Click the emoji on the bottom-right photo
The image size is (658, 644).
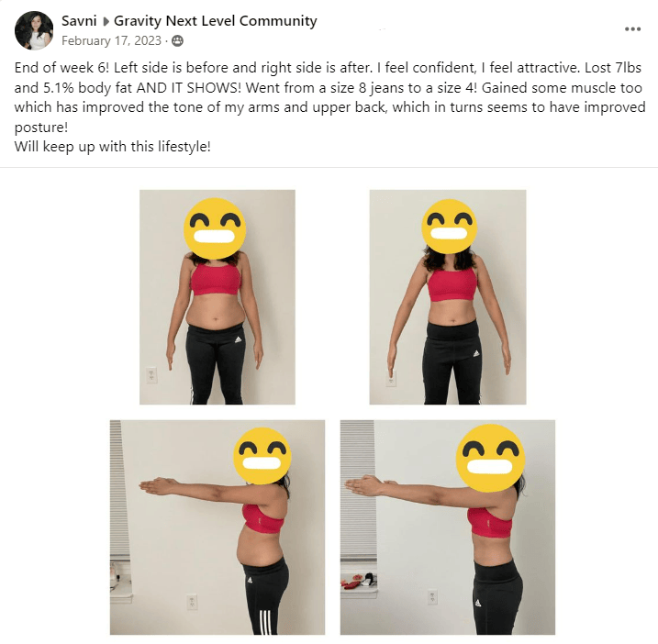click(x=491, y=458)
